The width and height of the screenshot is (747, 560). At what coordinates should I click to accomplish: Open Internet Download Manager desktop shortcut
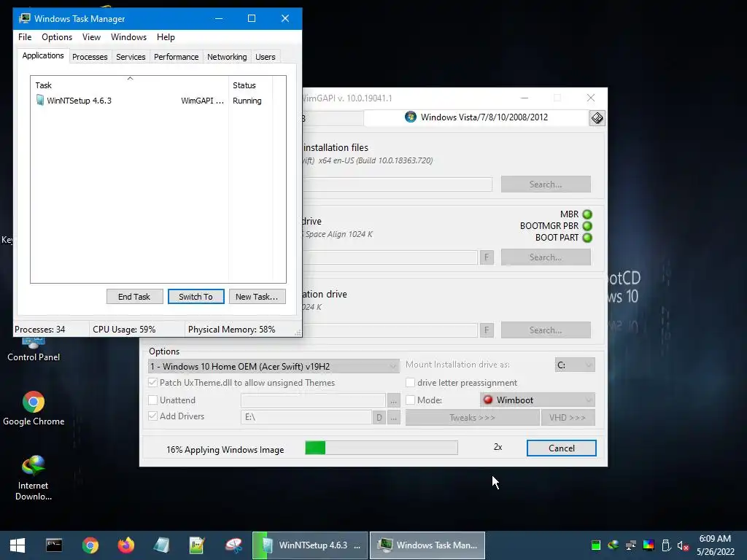34,478
